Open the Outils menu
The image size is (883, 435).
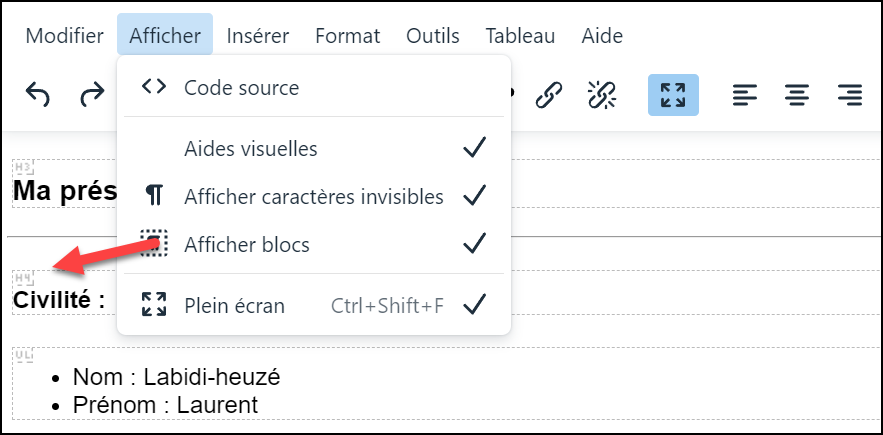coord(432,36)
